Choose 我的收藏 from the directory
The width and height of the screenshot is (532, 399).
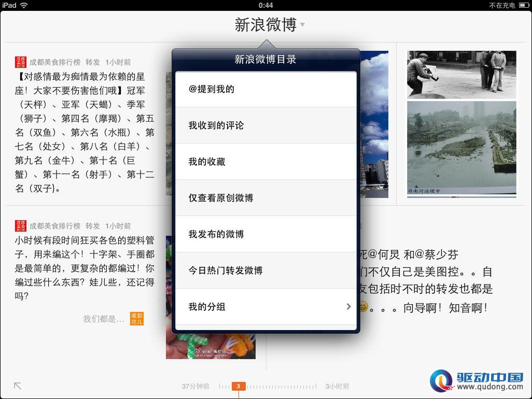point(266,162)
